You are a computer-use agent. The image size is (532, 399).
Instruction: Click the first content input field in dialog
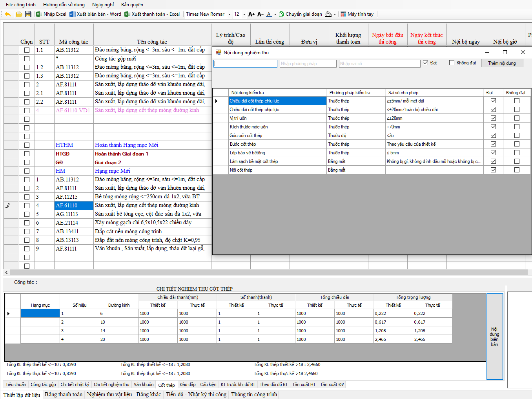[245, 63]
